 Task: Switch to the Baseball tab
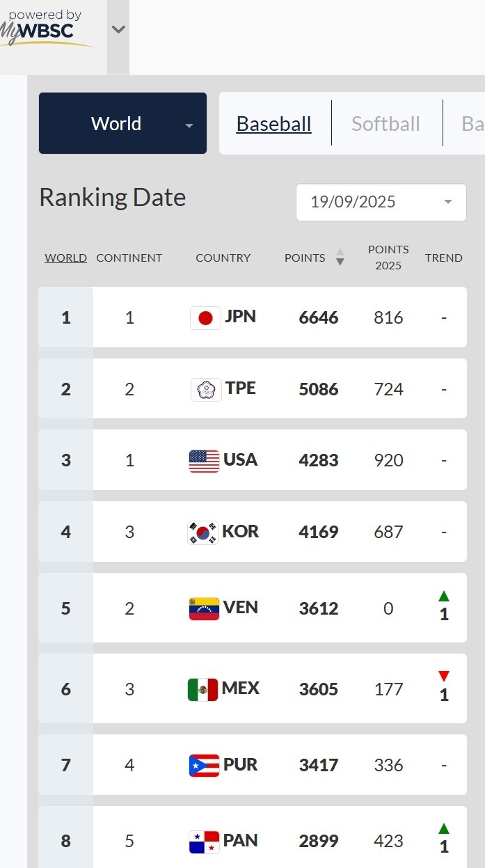(x=273, y=124)
